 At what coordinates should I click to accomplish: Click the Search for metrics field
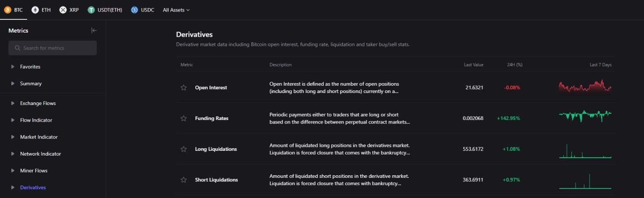(x=52, y=48)
